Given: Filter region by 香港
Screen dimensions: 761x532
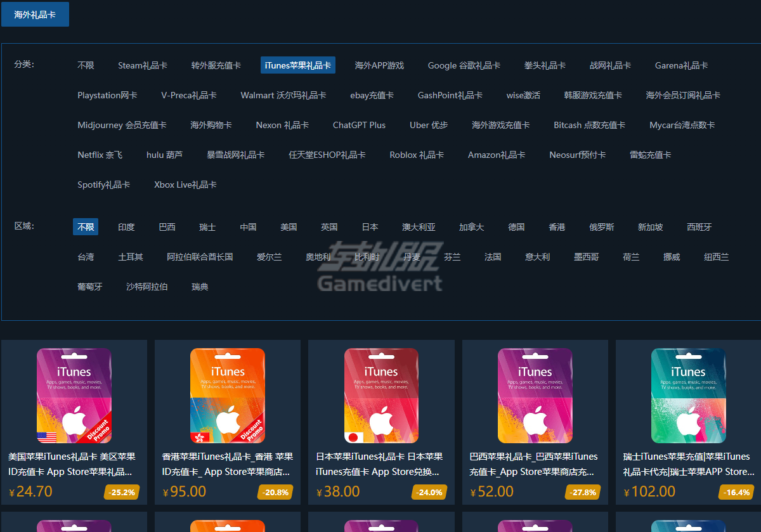Looking at the screenshot, I should click(x=557, y=227).
